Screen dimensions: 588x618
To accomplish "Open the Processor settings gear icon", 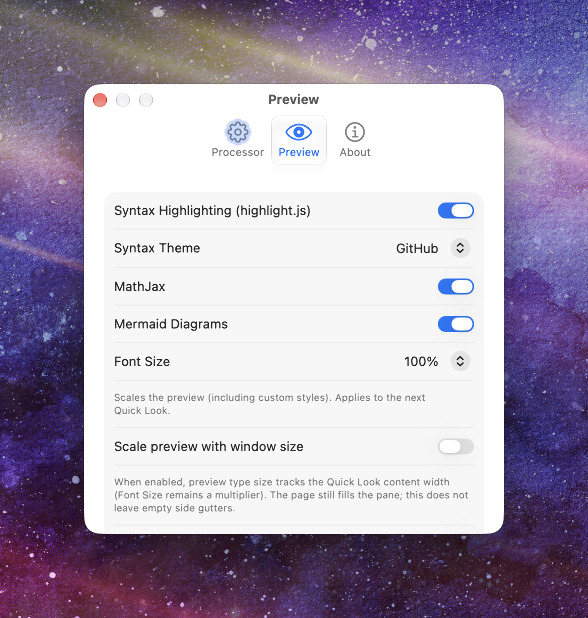I will pos(237,132).
